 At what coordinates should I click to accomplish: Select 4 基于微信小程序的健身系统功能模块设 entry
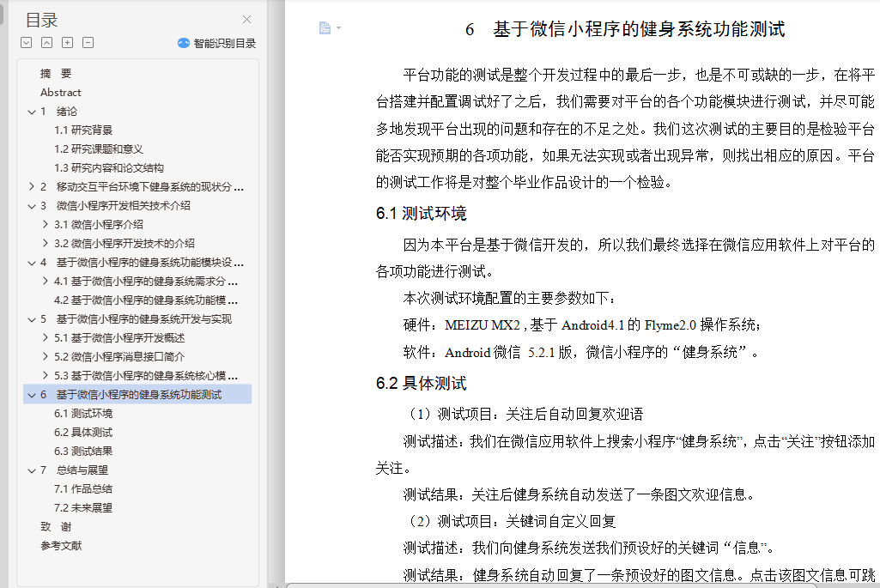142,263
